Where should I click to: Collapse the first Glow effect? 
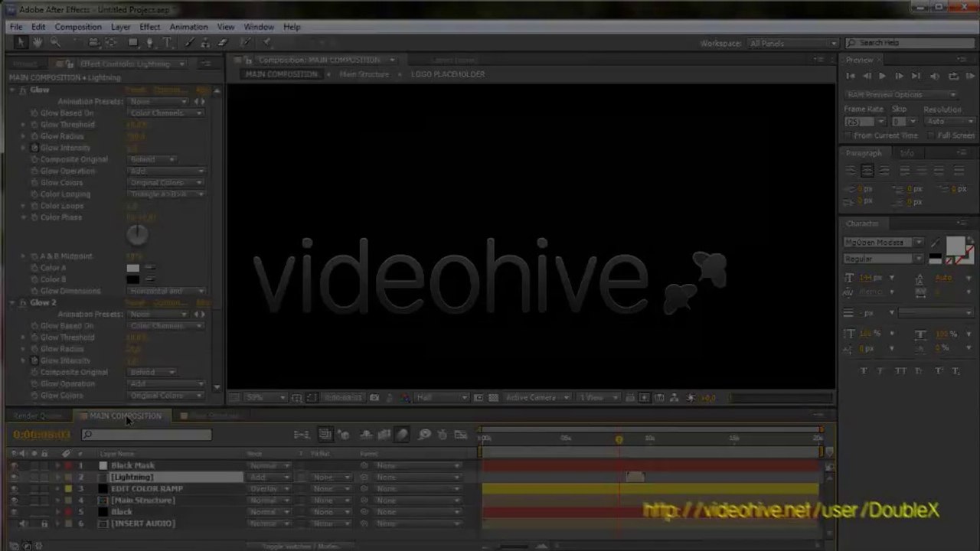pyautogui.click(x=13, y=90)
